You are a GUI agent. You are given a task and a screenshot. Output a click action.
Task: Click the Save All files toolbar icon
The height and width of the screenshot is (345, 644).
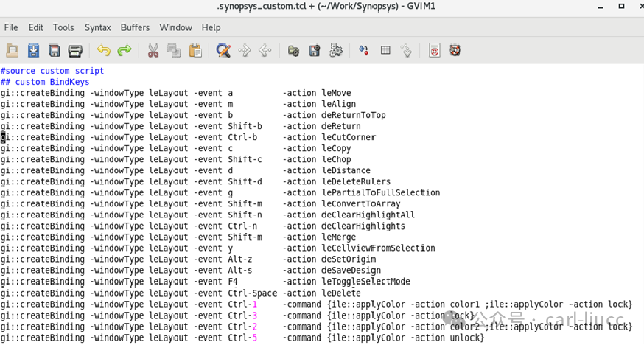[x=54, y=51]
